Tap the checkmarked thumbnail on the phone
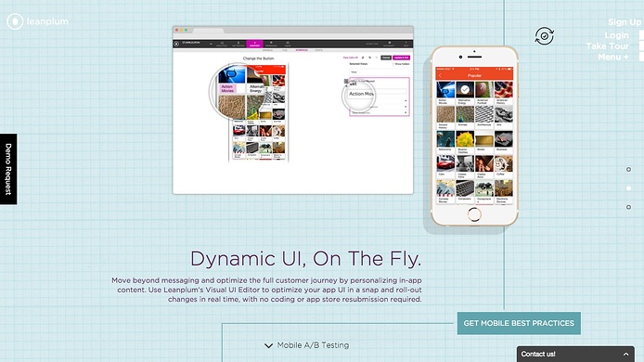 (x=465, y=90)
